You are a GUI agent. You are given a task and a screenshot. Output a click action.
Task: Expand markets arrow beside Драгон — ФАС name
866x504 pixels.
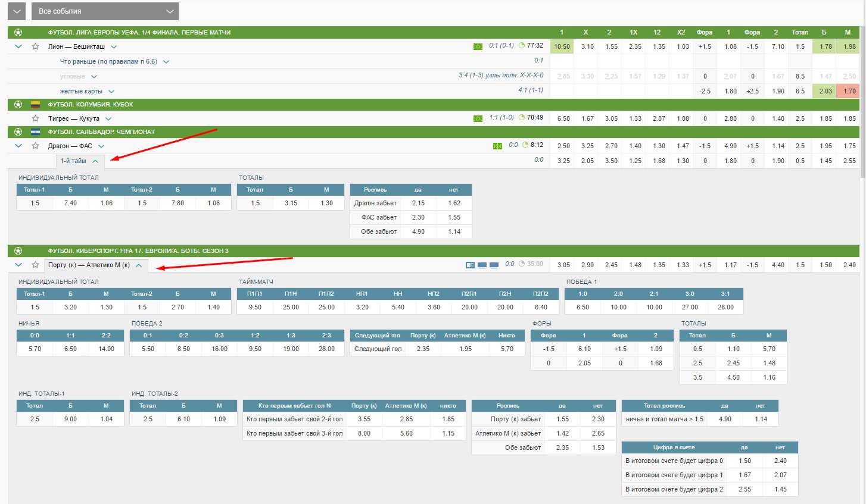(101, 146)
